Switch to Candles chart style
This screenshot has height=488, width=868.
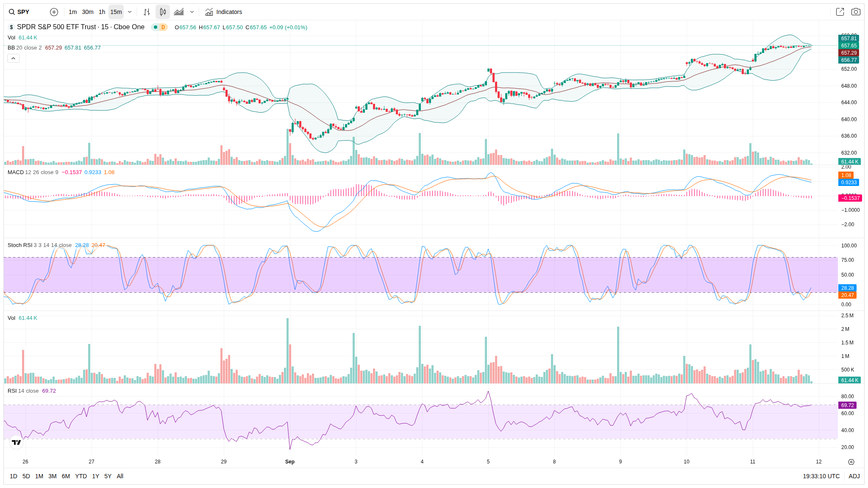point(163,12)
